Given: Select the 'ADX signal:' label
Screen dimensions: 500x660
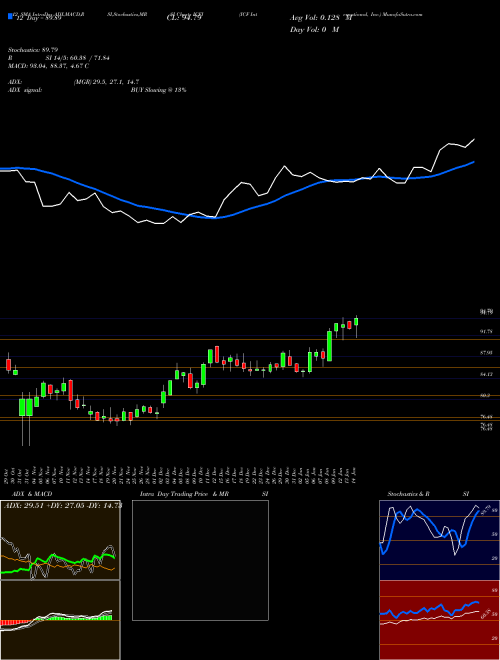Looking at the screenshot, I should click(25, 90).
